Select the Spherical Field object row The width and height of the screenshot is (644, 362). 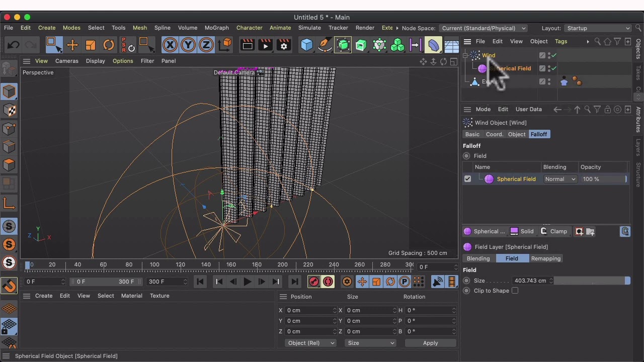pyautogui.click(x=510, y=68)
